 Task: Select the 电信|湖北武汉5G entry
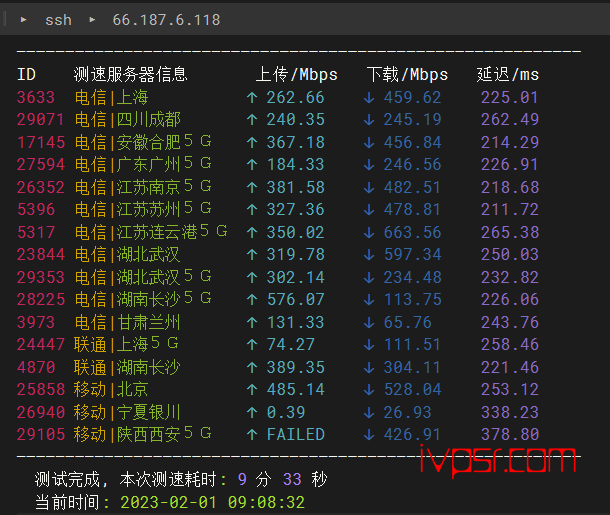[x=143, y=277]
